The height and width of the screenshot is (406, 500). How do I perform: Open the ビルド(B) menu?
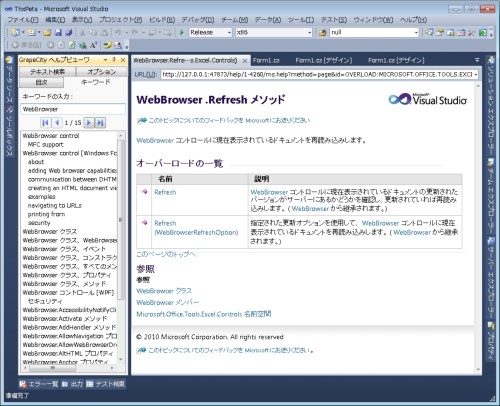point(162,20)
